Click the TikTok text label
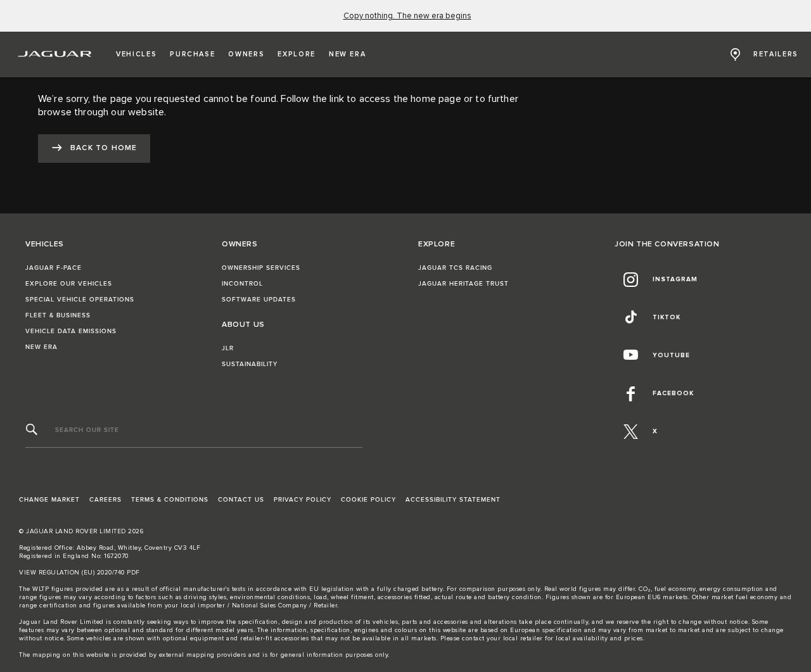The width and height of the screenshot is (811, 672). tap(667, 317)
